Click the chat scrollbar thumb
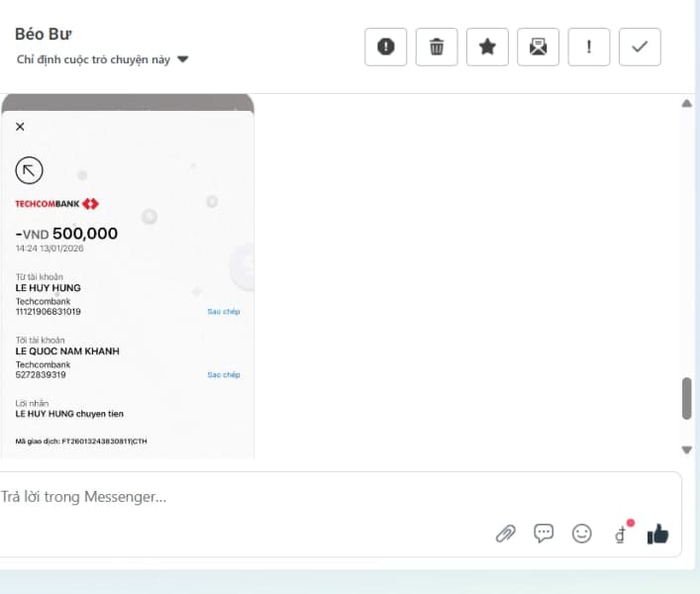Viewport: 700px width, 594px height. 687,399
